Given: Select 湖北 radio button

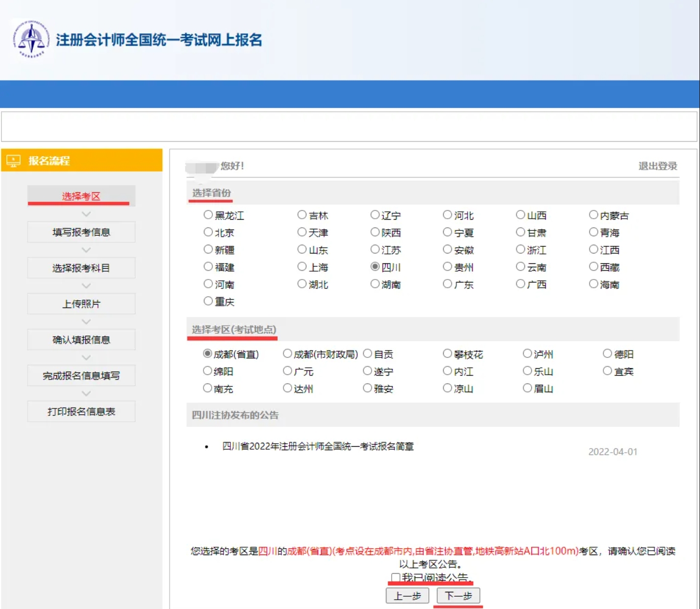Looking at the screenshot, I should [302, 283].
